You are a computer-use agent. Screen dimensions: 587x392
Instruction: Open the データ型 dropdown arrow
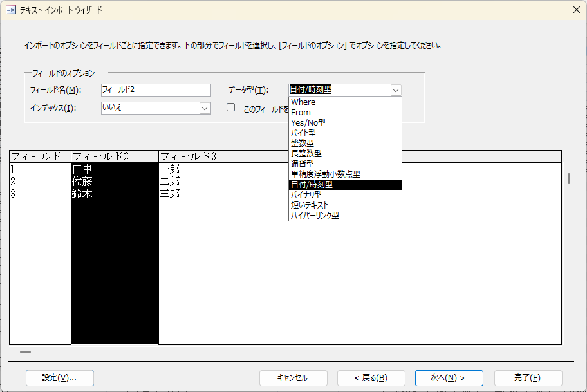tap(396, 90)
